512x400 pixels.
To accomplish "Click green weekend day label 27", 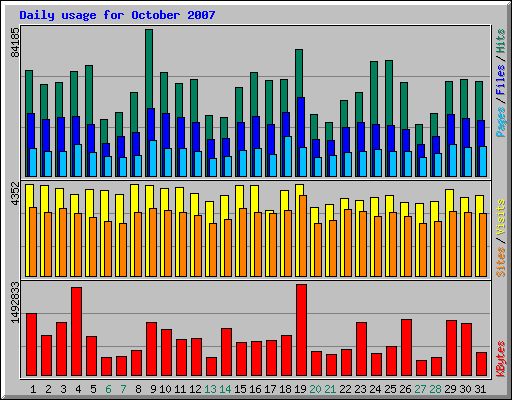I will point(420,389).
